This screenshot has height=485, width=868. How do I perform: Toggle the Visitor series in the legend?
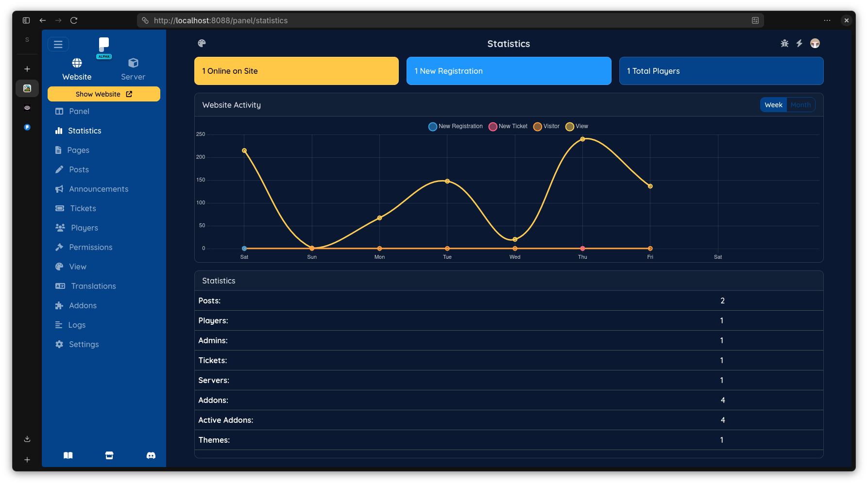[x=546, y=126]
